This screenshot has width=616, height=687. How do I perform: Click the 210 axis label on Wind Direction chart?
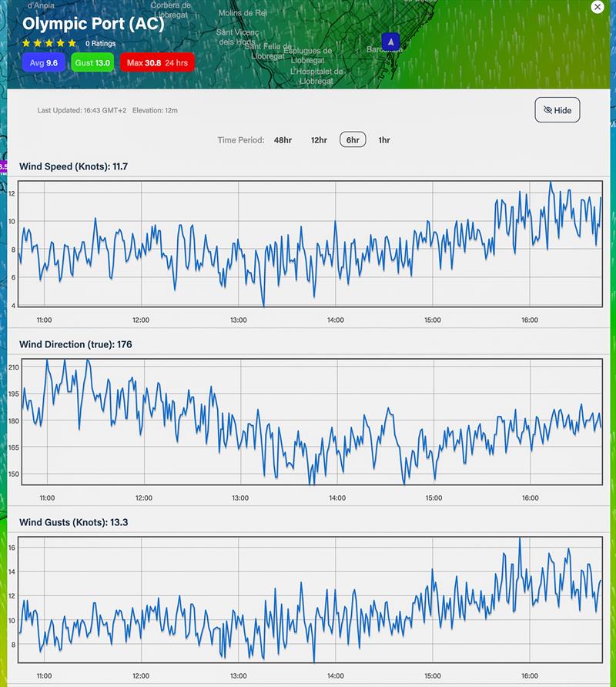pos(14,367)
